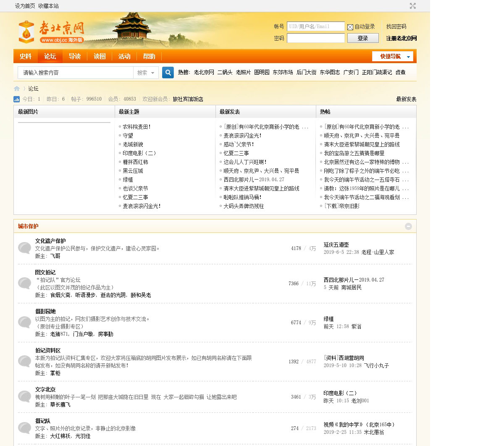Click the 文化遗产保护 forum bubble icon
Screen dimensions: 504x446
(25, 248)
